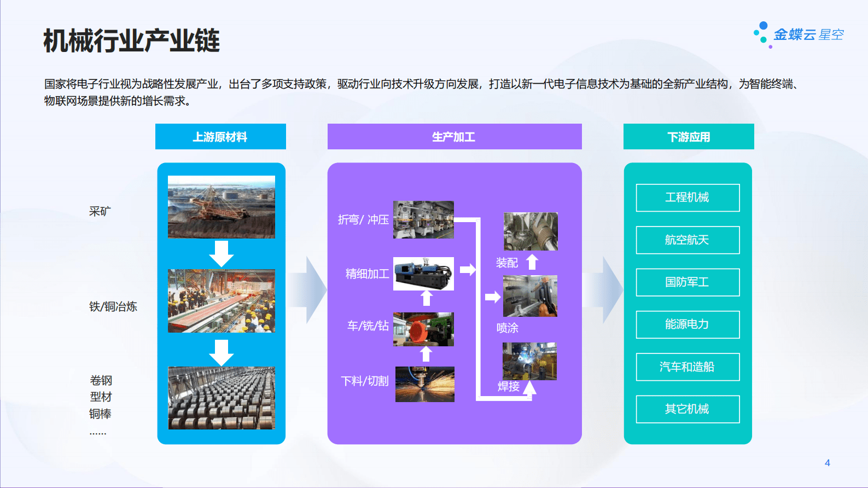This screenshot has width=868, height=488.
Task: Select the 喷涂 label
Action: pos(508,328)
